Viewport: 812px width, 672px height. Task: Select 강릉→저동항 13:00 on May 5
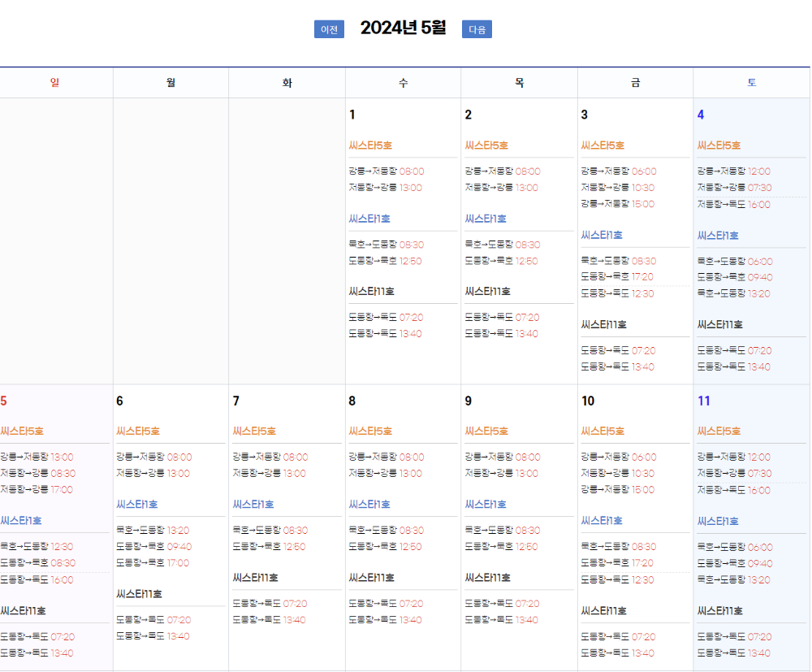coord(37,457)
